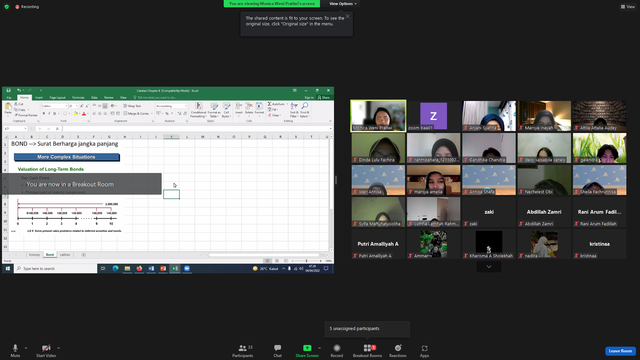The image size is (640, 360).
Task: Click the fill color bucket swatch
Action: point(76,113)
